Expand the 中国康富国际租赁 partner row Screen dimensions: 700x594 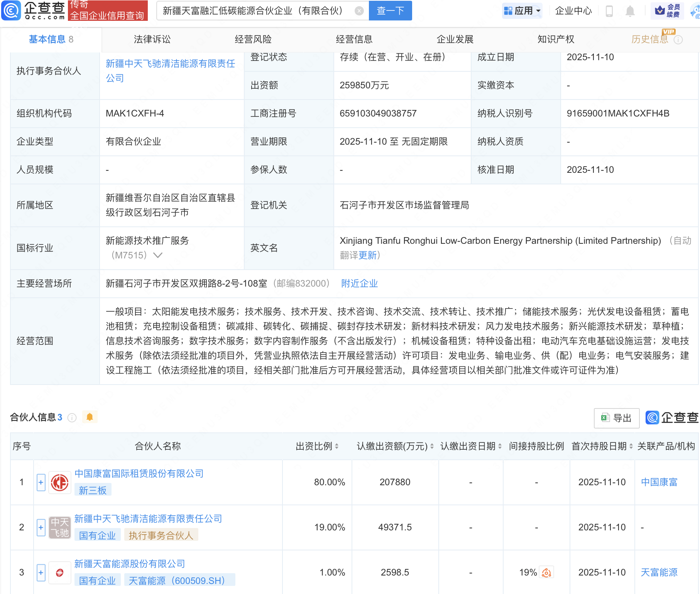[x=41, y=482]
